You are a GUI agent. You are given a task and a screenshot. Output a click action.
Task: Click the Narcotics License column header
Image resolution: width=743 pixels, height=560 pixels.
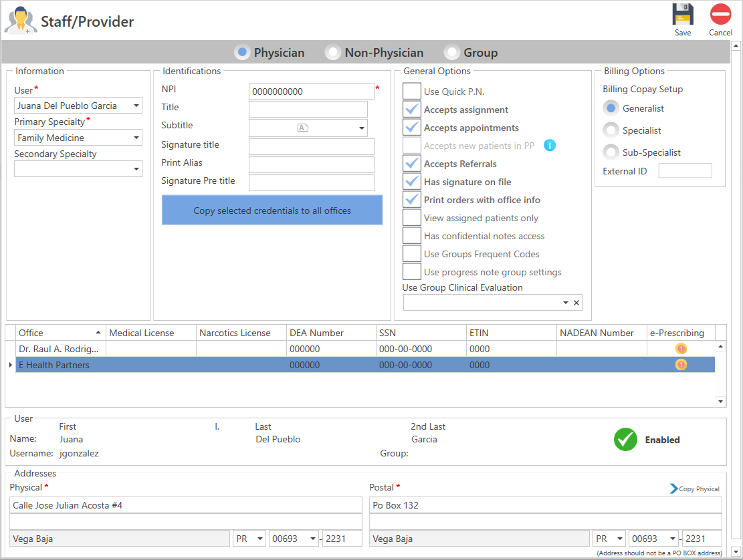tap(241, 333)
